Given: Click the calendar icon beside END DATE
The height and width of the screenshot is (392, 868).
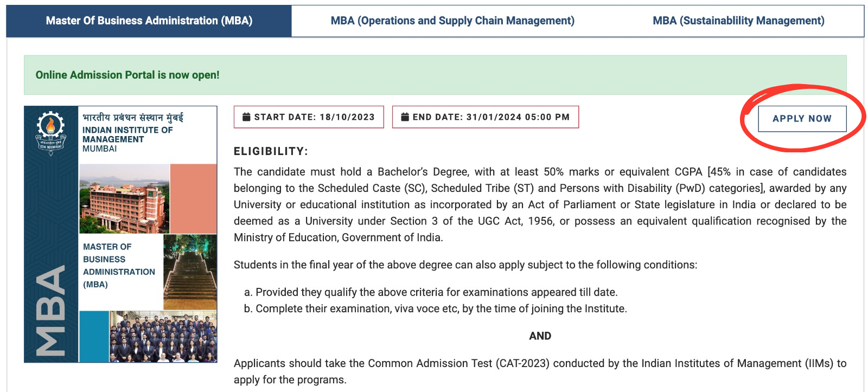Looking at the screenshot, I should click(404, 117).
